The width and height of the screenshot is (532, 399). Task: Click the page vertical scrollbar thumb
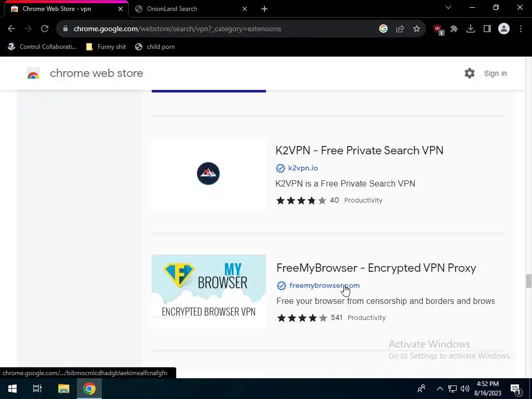tap(528, 281)
